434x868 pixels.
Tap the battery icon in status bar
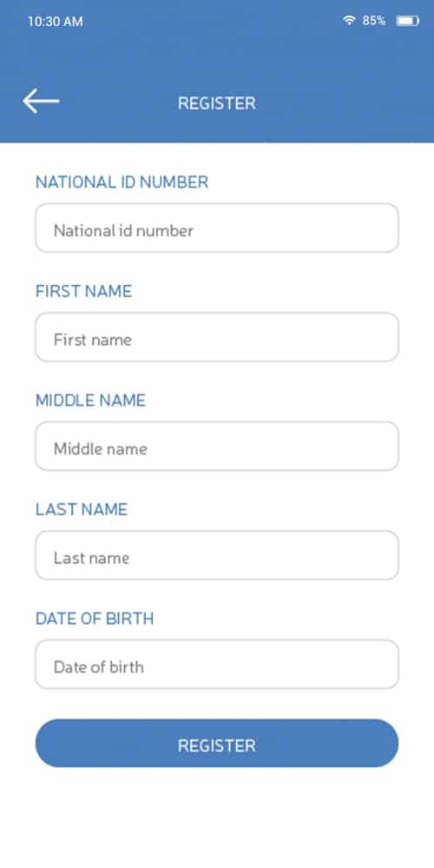(x=407, y=21)
